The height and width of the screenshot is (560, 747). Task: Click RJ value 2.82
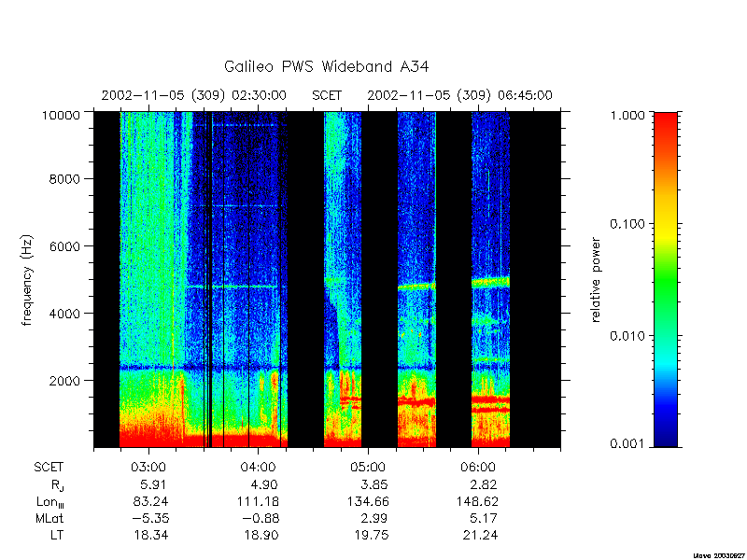(482, 485)
